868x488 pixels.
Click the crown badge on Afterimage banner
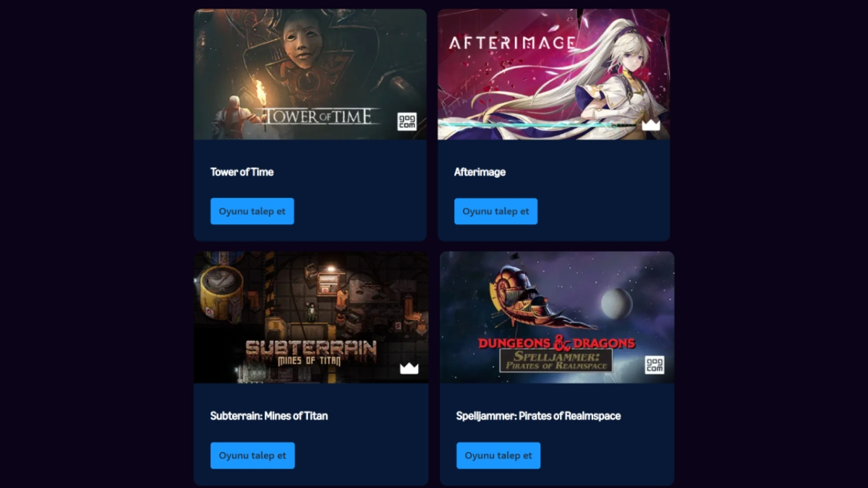(651, 125)
